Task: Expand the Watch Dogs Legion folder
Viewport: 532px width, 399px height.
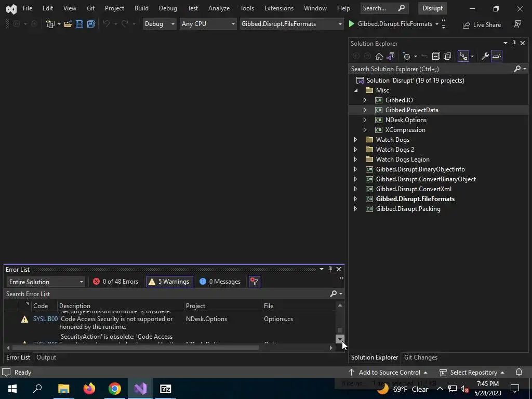Action: (355, 159)
